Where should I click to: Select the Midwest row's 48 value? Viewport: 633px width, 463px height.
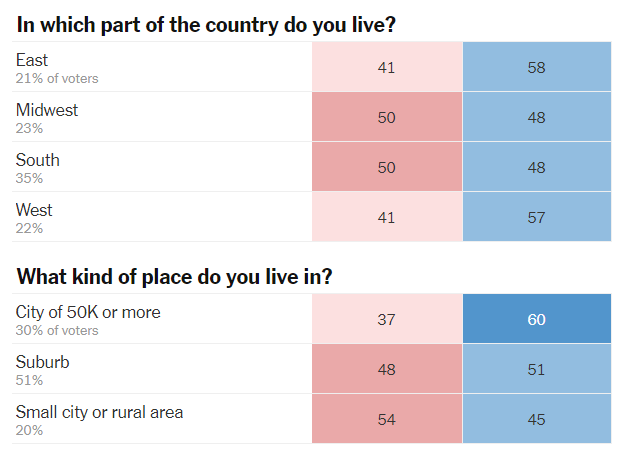coord(536,117)
